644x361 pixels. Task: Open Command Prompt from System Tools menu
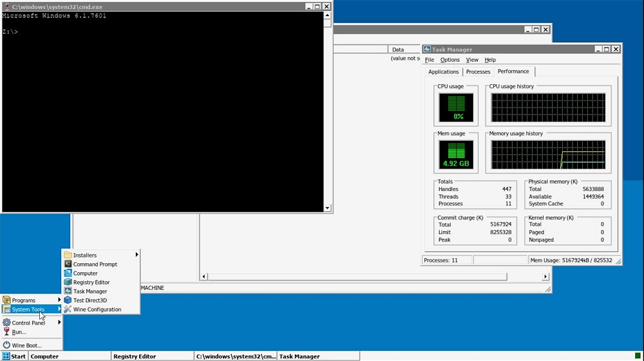tap(95, 264)
